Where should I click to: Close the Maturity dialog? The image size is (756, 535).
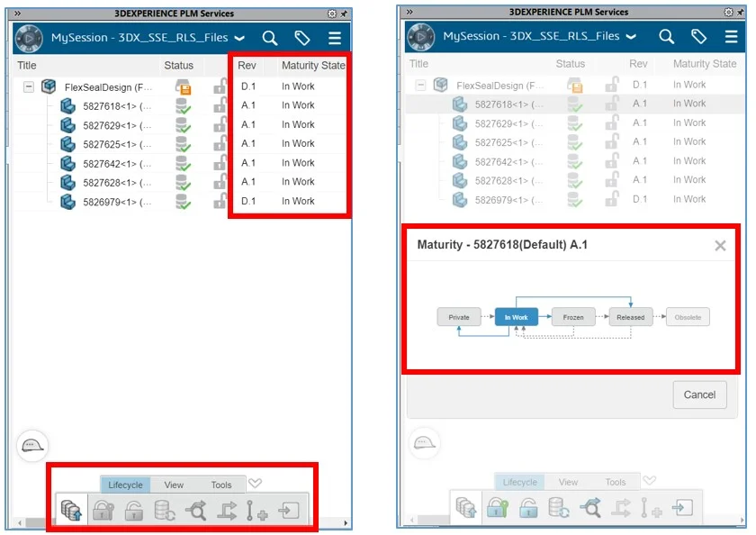click(x=720, y=246)
